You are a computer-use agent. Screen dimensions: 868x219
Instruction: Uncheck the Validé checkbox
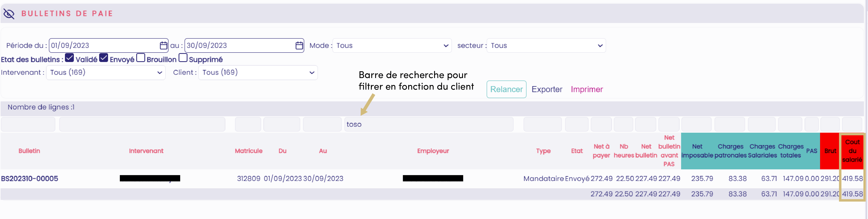point(69,58)
